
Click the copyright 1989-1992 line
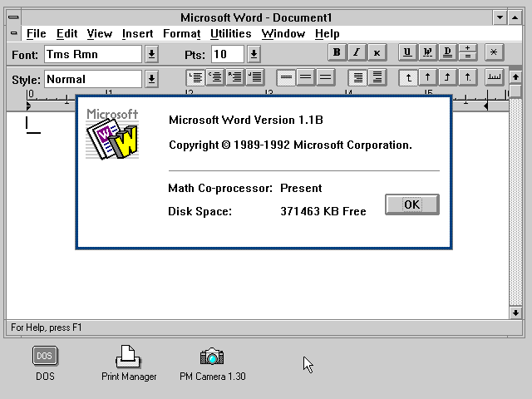click(290, 145)
